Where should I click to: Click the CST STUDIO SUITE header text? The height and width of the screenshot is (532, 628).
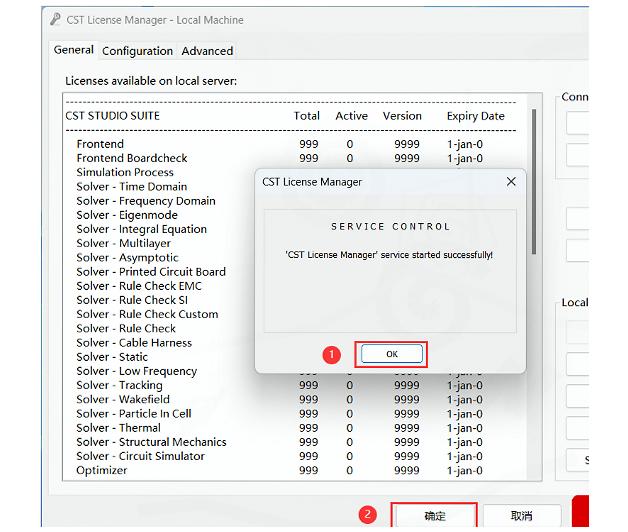(113, 116)
